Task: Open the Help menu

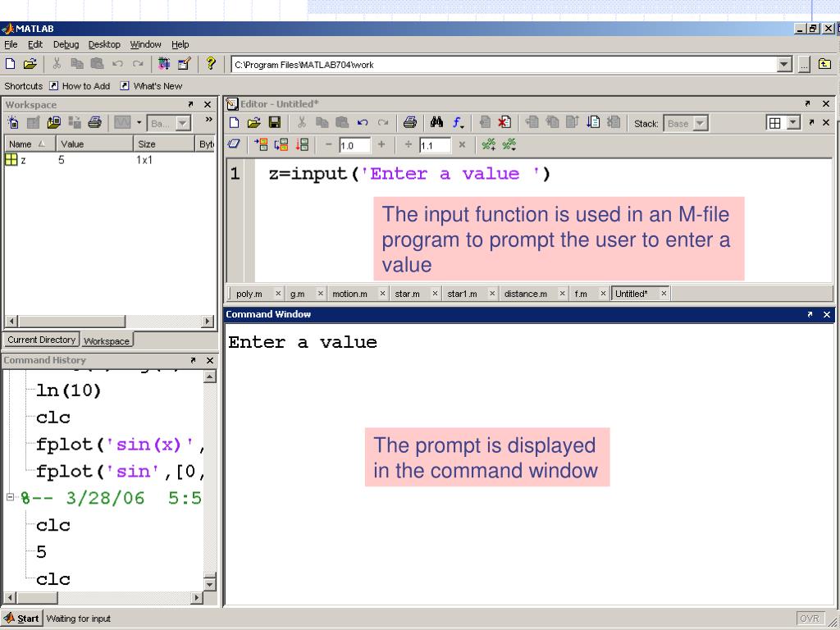Action: 180,44
